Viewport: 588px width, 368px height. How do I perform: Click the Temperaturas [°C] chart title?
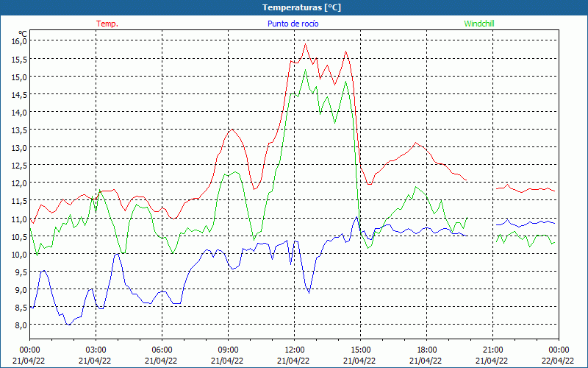click(301, 7)
